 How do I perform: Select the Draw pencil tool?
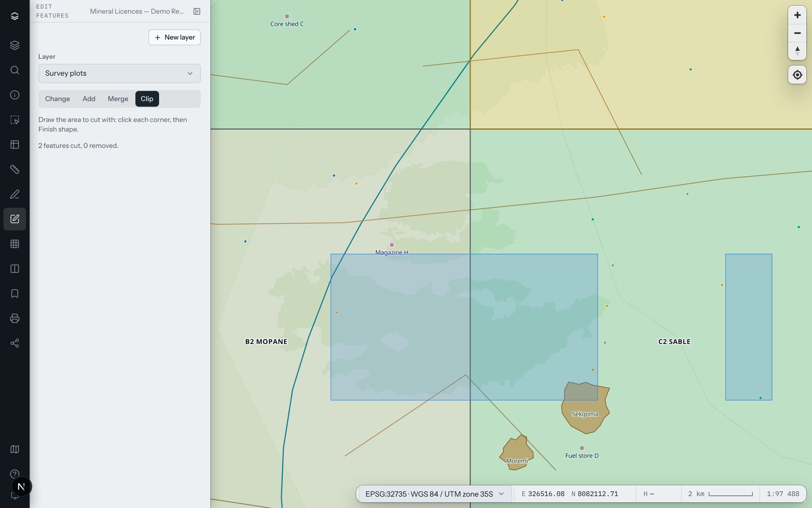pyautogui.click(x=14, y=194)
